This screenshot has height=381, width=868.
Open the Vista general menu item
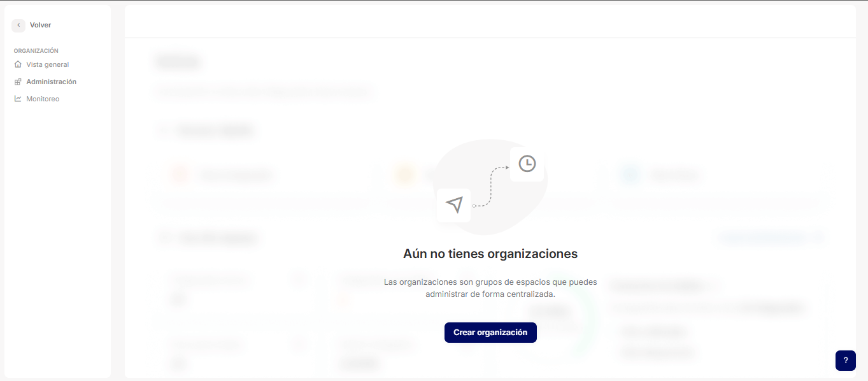click(47, 64)
